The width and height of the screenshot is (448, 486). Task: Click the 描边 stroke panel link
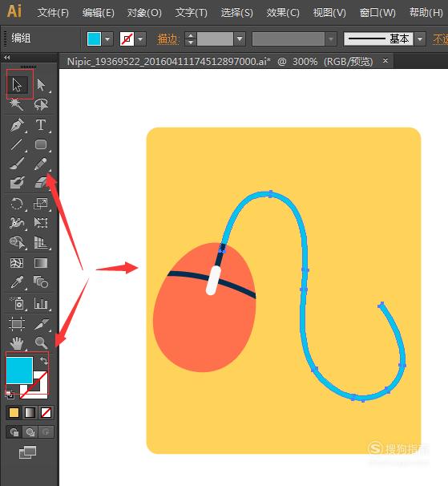coord(168,39)
